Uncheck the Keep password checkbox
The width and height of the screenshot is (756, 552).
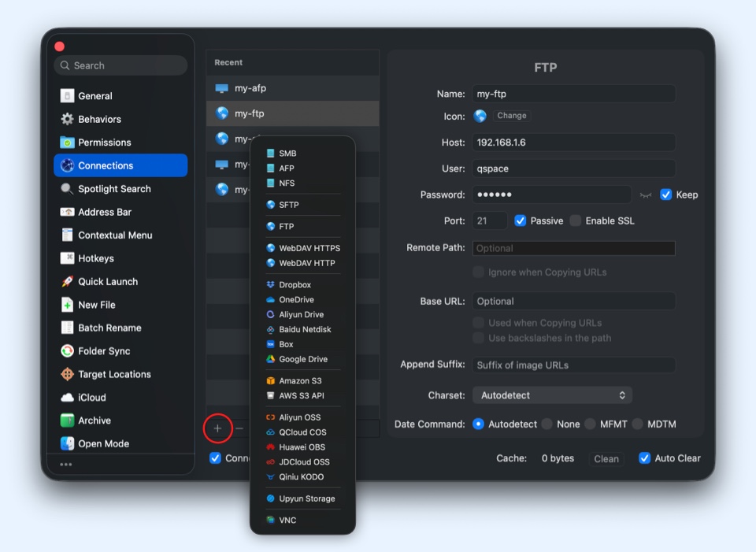[666, 194]
